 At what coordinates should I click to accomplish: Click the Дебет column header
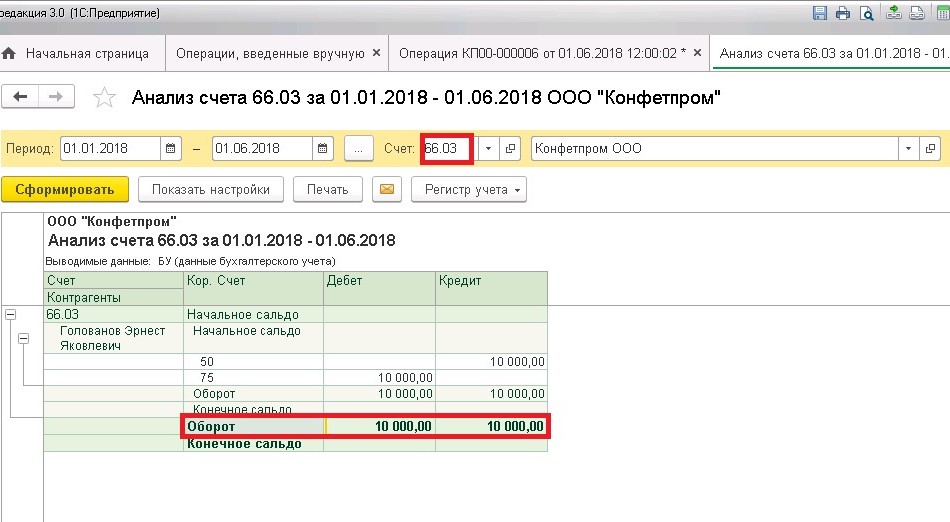(x=379, y=289)
